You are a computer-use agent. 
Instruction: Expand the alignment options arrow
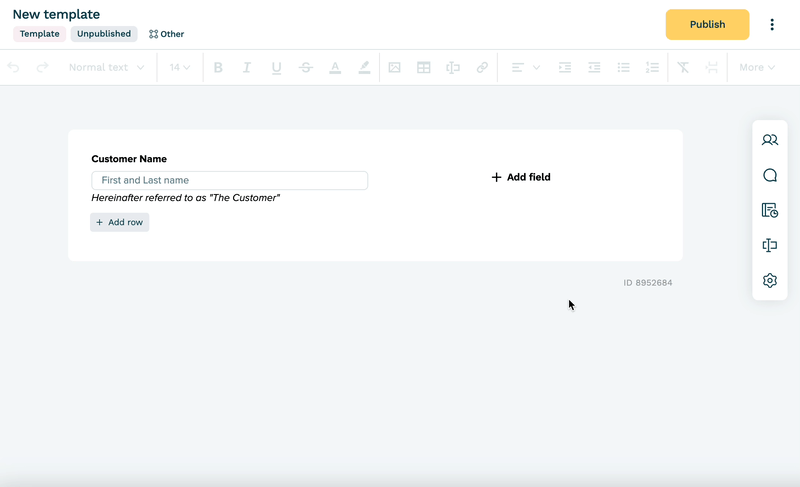pyautogui.click(x=536, y=67)
